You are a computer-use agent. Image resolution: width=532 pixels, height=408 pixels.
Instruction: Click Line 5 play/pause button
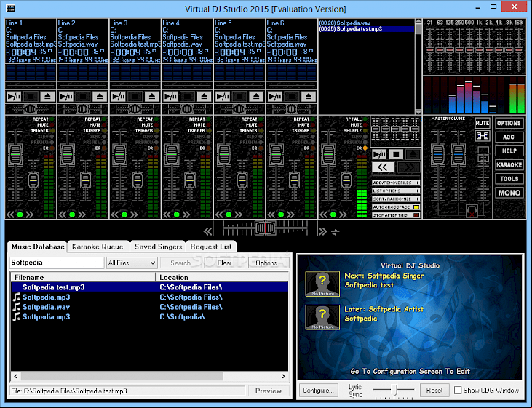[223, 97]
